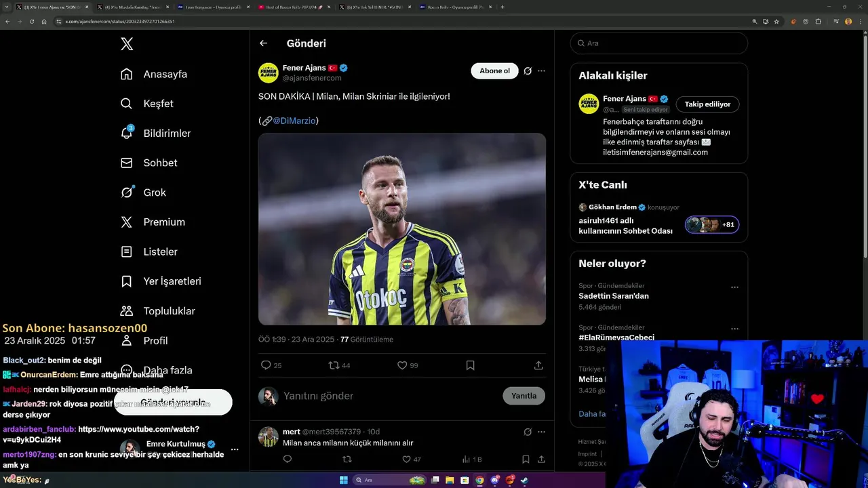This screenshot has width=868, height=488.
Task: Click the Grok icon on mert's reply
Action: 528,432
